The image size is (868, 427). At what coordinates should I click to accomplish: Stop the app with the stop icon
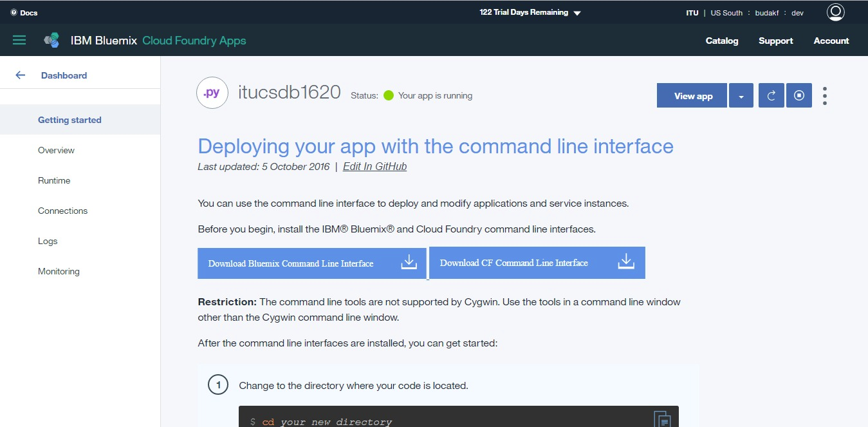click(799, 95)
